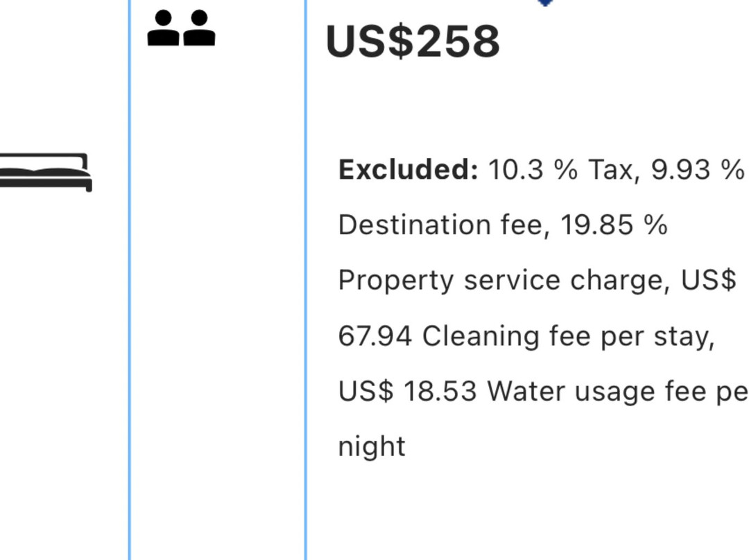Click the left person silhouette icon
Screen dimensions: 749x560
pyautogui.click(x=164, y=28)
